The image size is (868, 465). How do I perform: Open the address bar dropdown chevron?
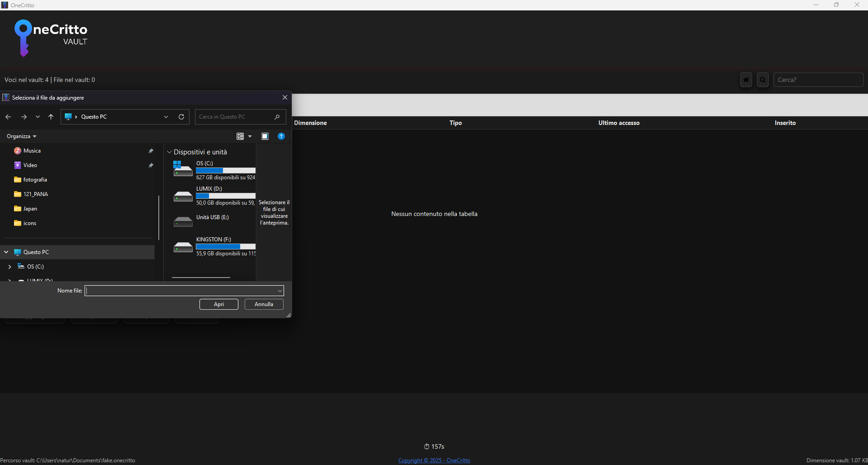pyautogui.click(x=166, y=116)
